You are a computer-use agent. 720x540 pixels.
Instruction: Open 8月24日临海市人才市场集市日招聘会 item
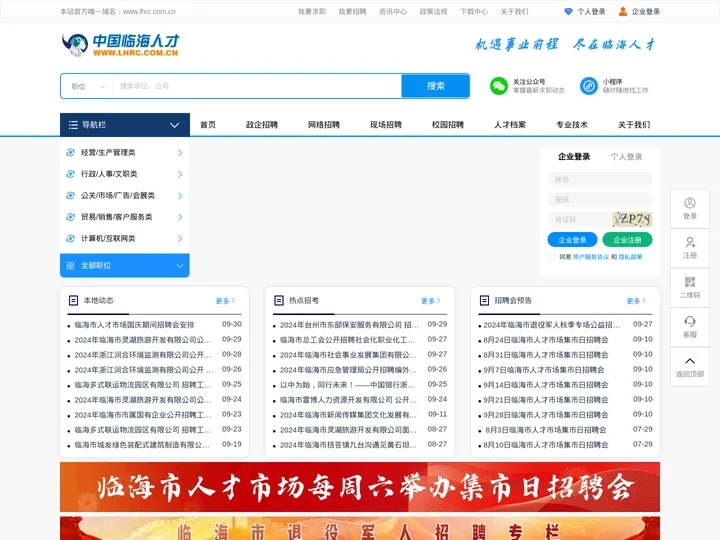(x=546, y=340)
